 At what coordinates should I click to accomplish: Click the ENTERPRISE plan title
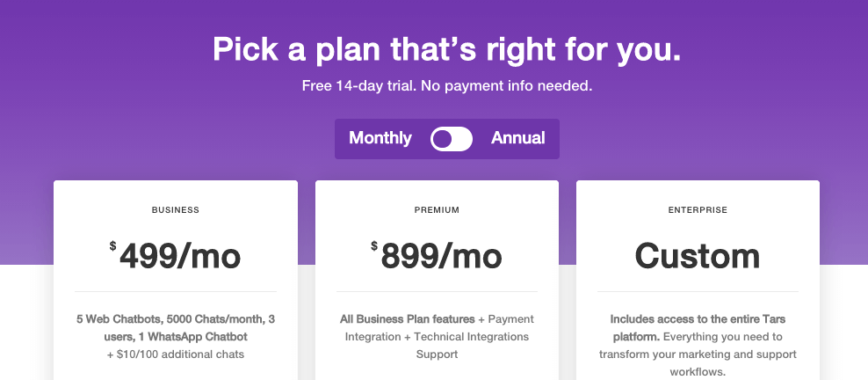[x=698, y=210]
